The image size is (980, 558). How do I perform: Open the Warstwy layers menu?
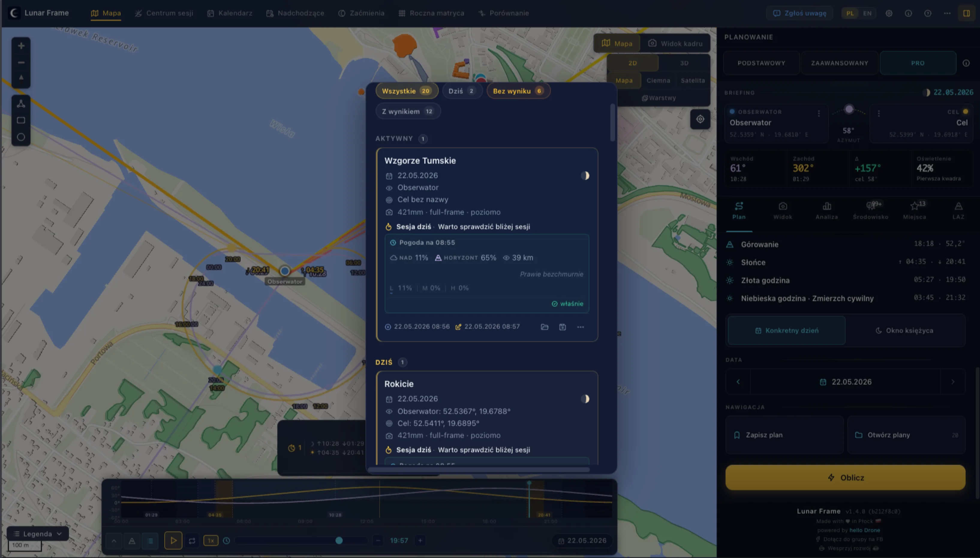click(x=659, y=98)
